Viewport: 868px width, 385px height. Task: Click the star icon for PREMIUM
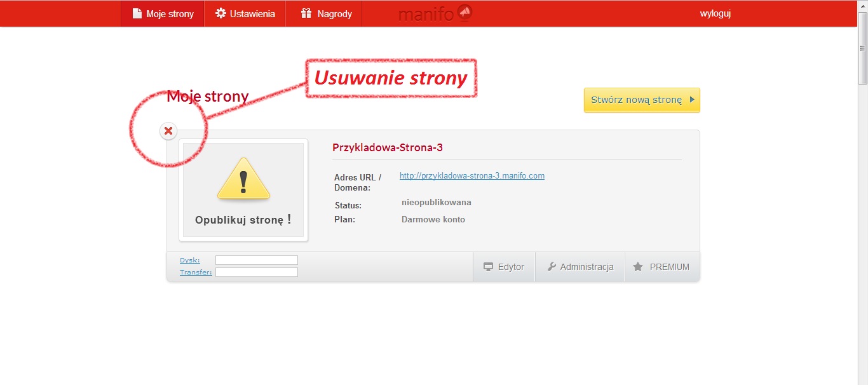[x=638, y=267]
